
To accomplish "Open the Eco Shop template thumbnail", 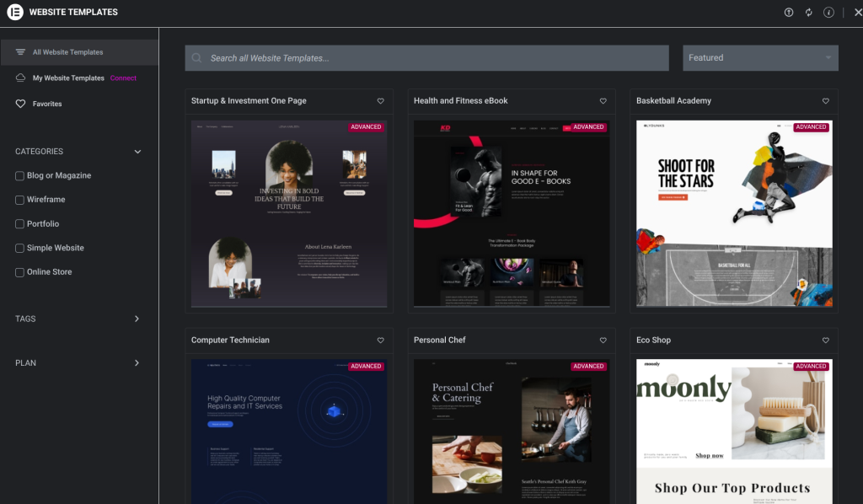I will 734,432.
